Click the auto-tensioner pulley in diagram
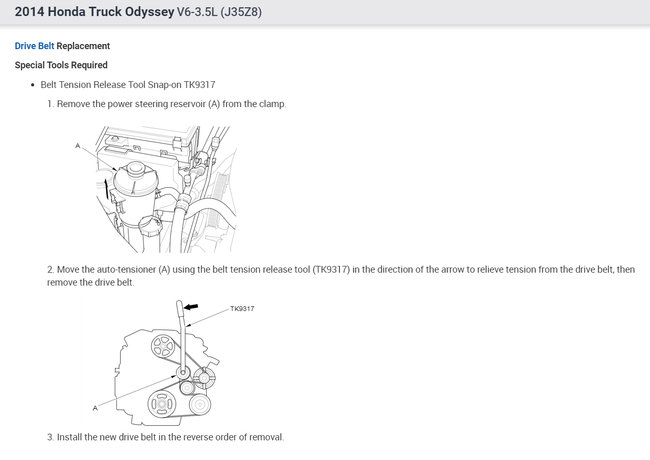650x460 pixels. pos(183,372)
